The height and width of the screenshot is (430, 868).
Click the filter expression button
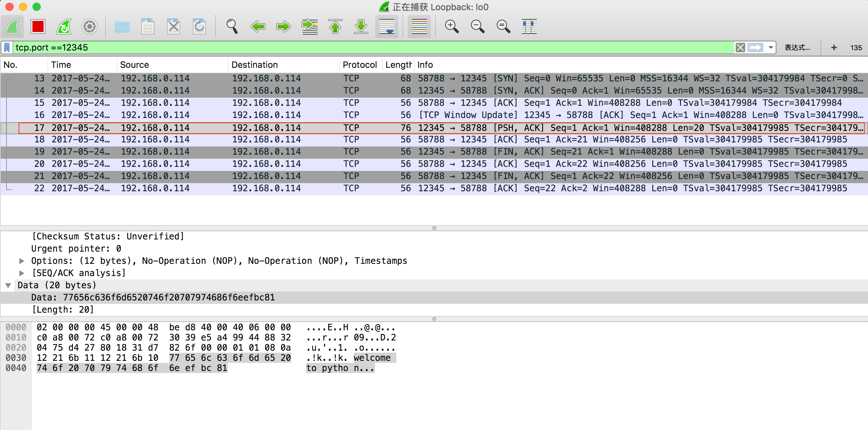[x=797, y=47]
